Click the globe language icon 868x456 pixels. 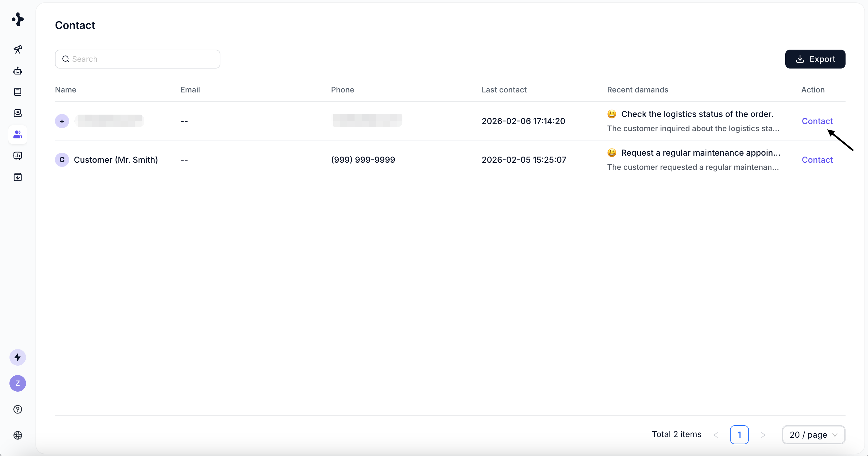(17, 435)
